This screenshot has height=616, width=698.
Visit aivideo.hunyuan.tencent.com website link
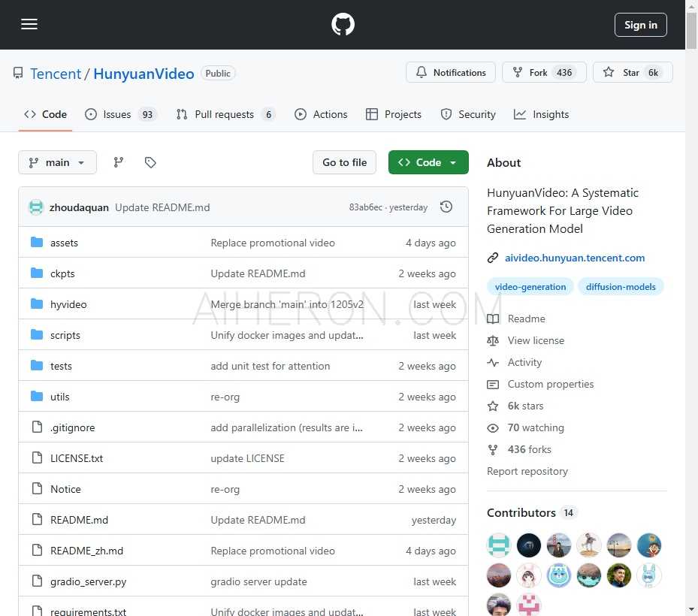pyautogui.click(x=575, y=258)
